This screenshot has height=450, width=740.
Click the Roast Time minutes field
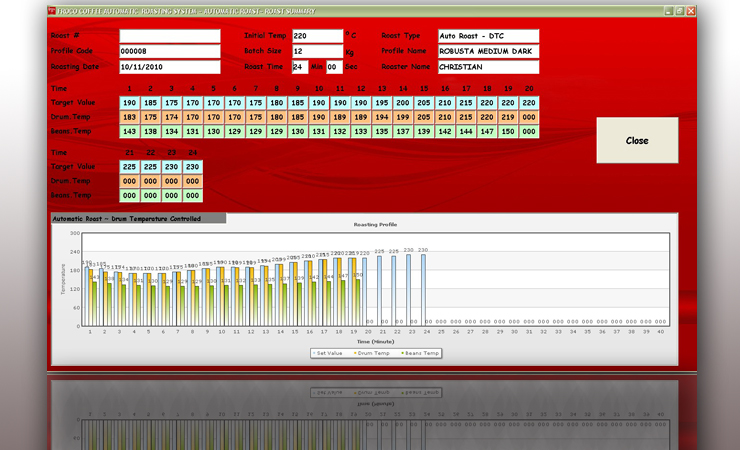[300, 67]
